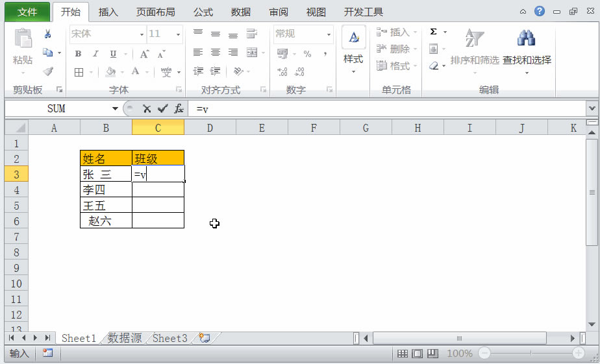Decrease font size with smaller A icon
600x364 pixels.
coord(162,54)
